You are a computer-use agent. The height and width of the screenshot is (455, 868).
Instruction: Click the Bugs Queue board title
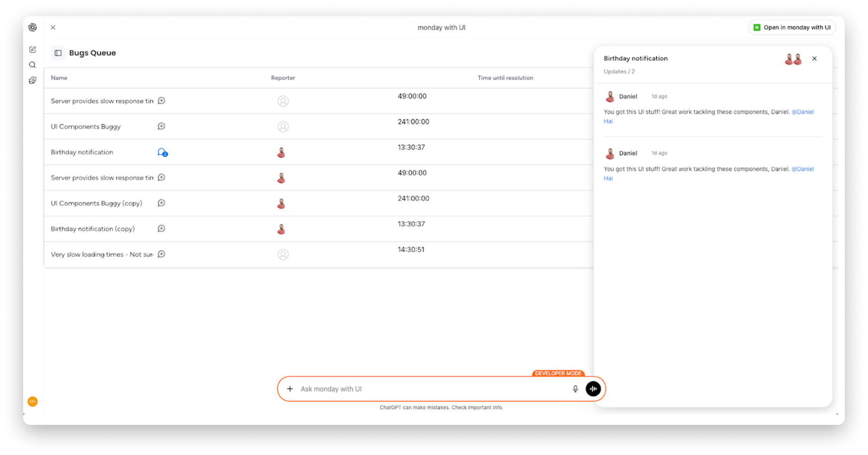(x=92, y=53)
